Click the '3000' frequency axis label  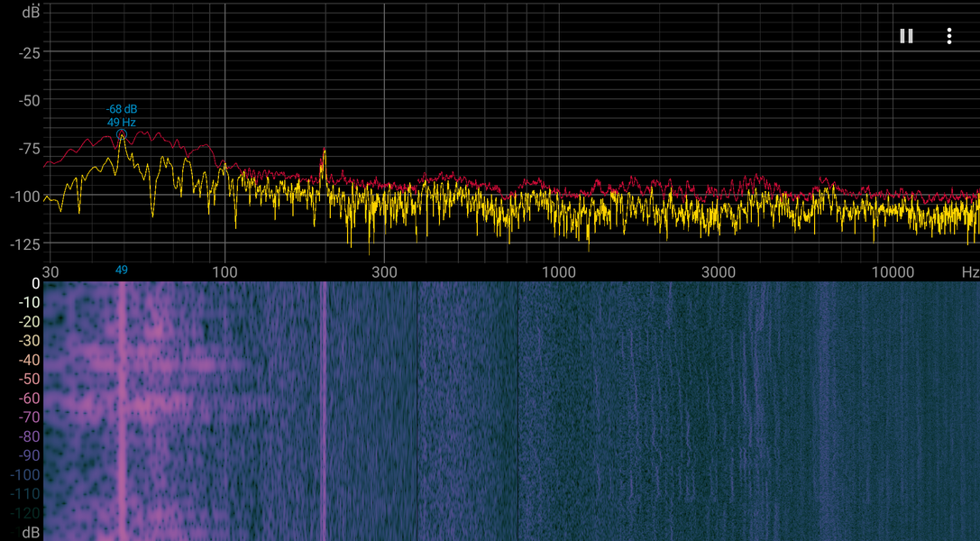719,271
